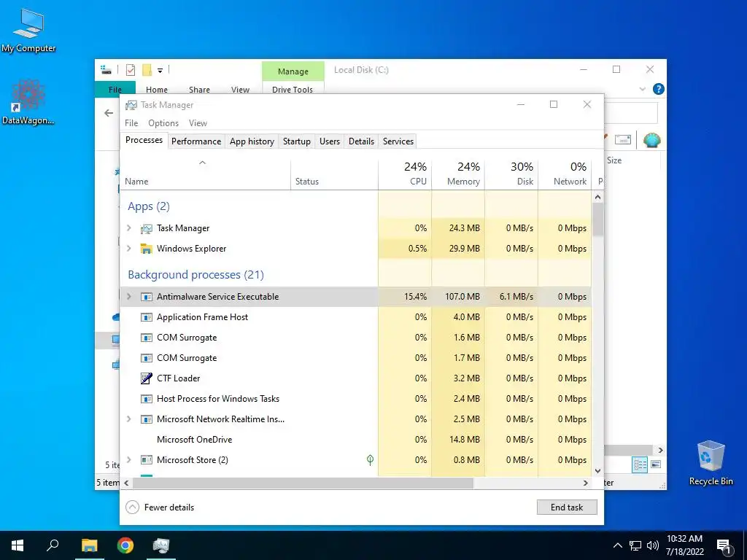Expand the Microsoft Store (2) row
Image resolution: width=747 pixels, height=560 pixels.
(x=128, y=460)
